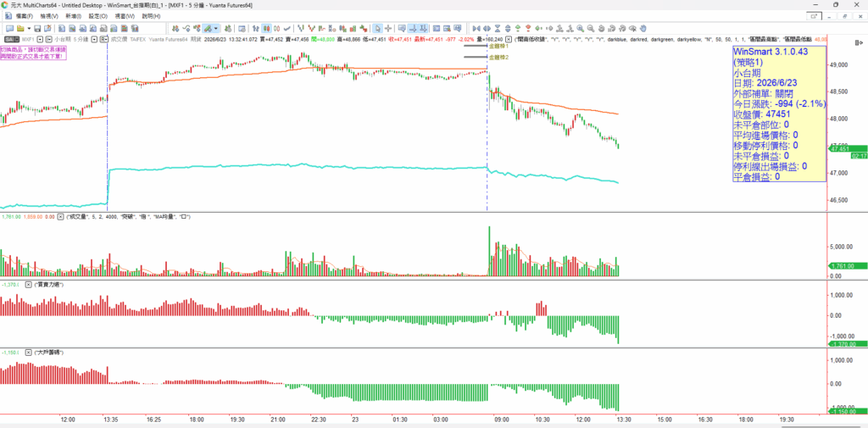Toggle the SA status button
The image size is (868, 428).
(12, 39)
